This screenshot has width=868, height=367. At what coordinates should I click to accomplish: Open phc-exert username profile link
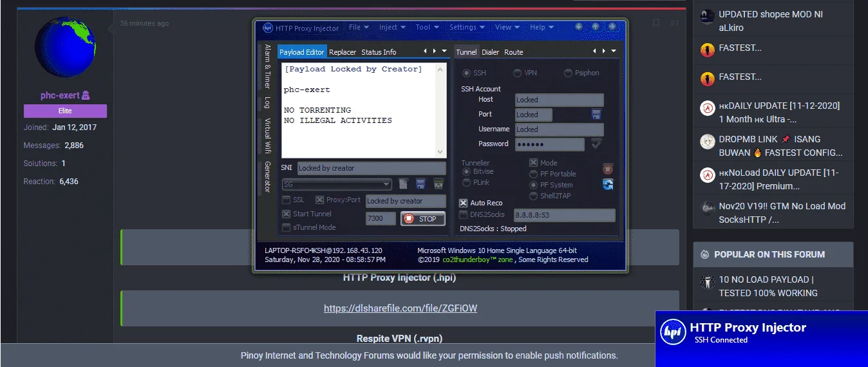pyautogui.click(x=60, y=95)
